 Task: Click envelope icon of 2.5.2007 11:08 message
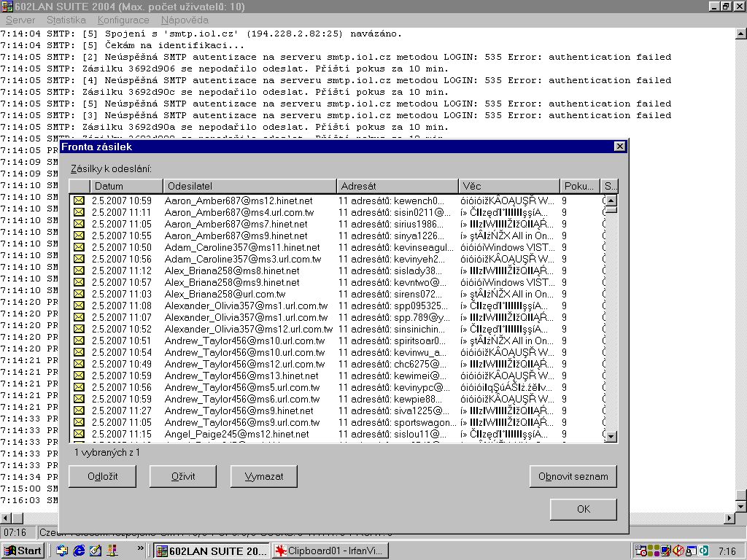pyautogui.click(x=79, y=306)
